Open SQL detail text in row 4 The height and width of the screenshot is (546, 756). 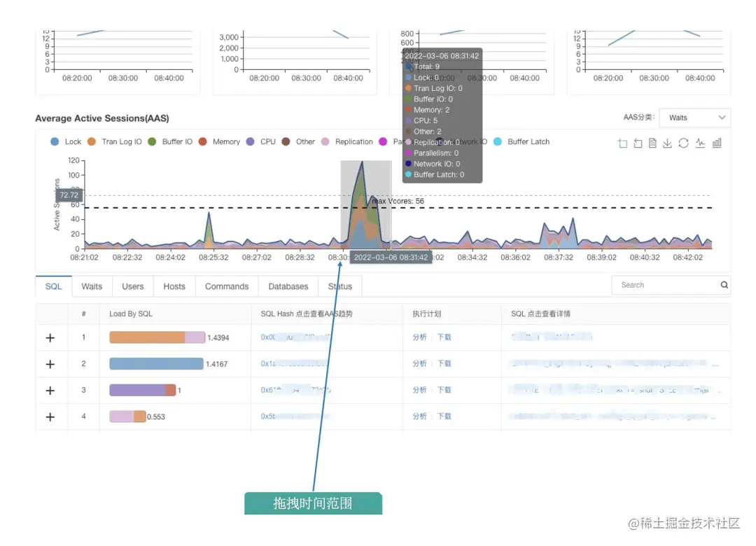click(613, 416)
